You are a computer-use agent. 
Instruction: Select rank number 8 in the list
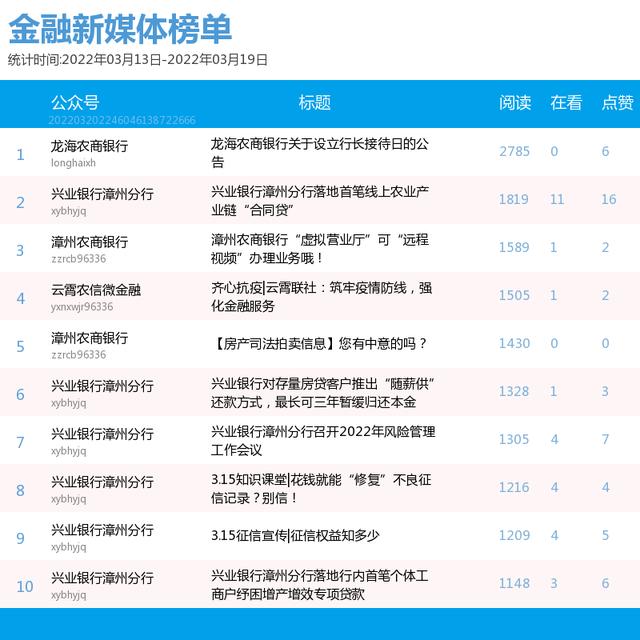click(x=20, y=491)
